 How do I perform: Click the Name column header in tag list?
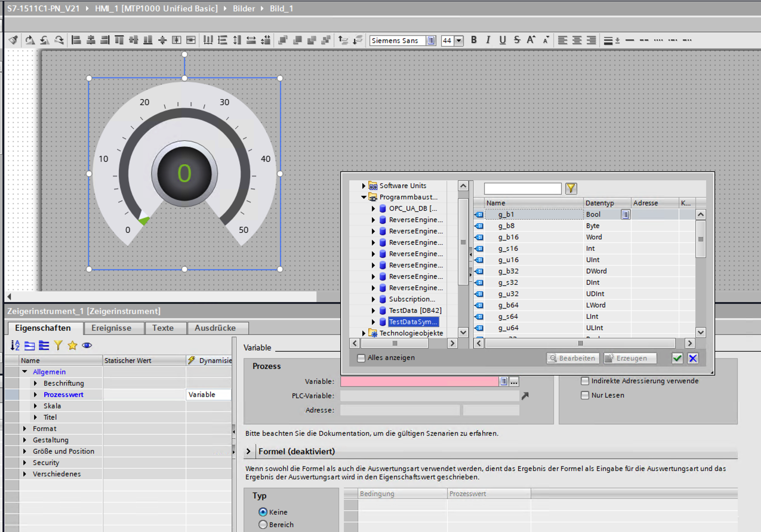point(534,203)
